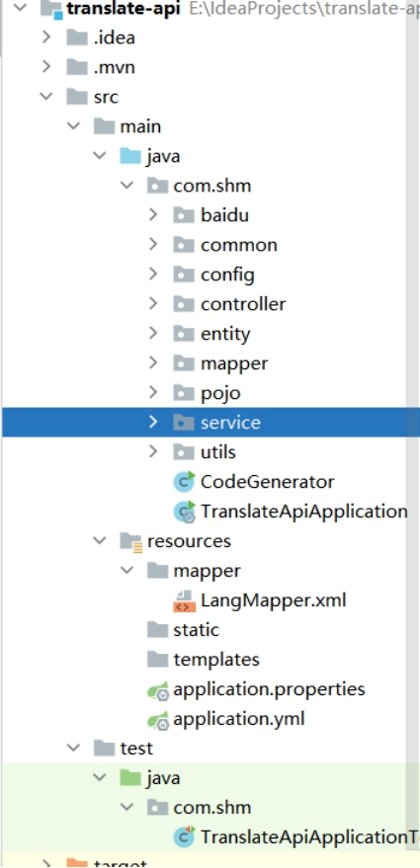Image resolution: width=420 pixels, height=868 pixels.
Task: Click the config package icon
Action: tap(184, 274)
